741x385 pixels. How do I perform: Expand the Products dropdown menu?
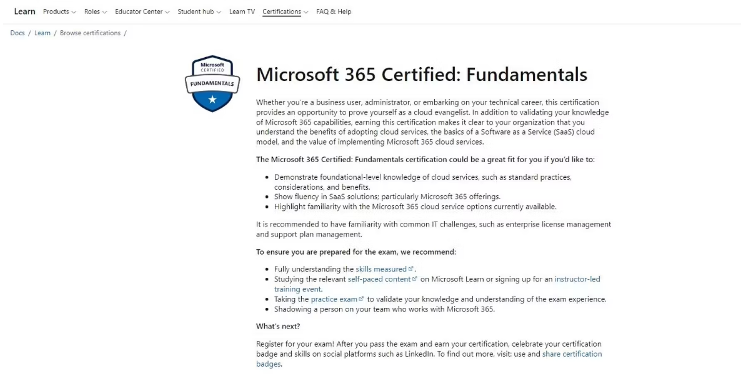(59, 11)
